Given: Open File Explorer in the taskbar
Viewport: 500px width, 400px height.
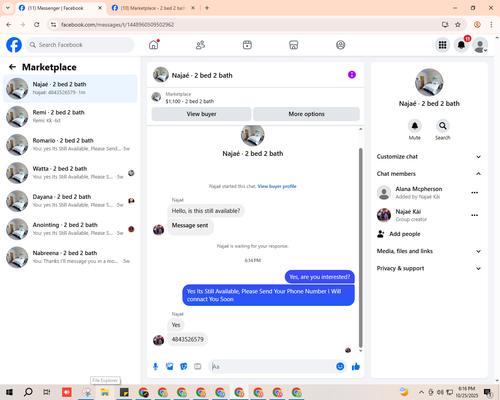Looking at the screenshot, I should click(x=105, y=392).
